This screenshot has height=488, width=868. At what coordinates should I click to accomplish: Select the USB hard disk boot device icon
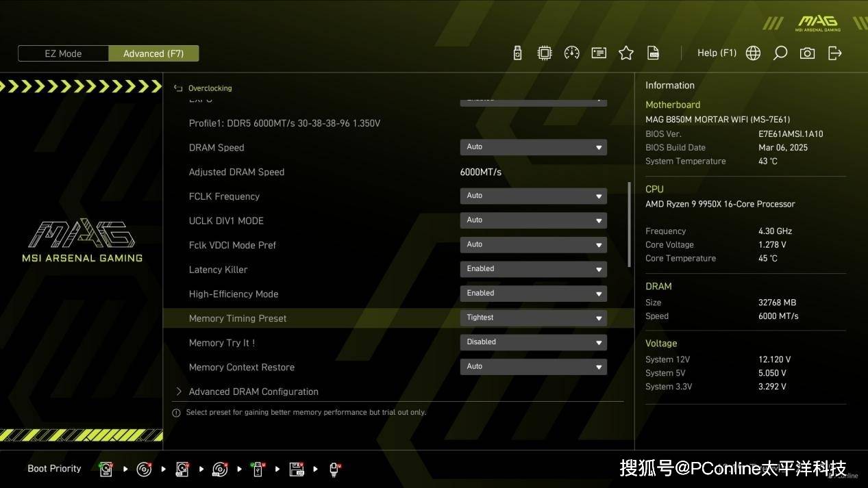(182, 469)
